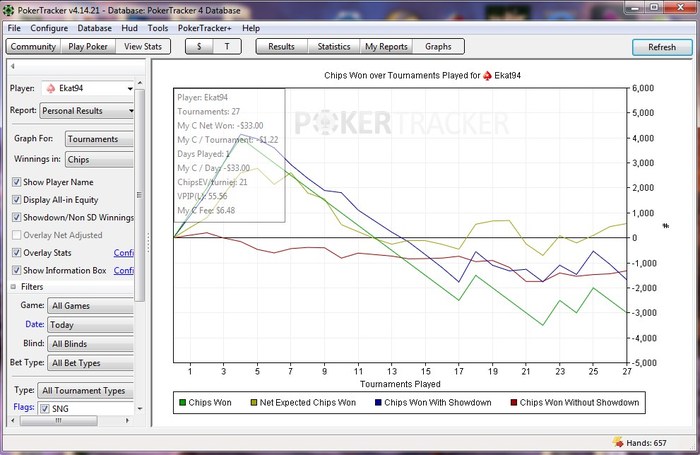Uncheck the SNG flag checkbox

[45, 409]
